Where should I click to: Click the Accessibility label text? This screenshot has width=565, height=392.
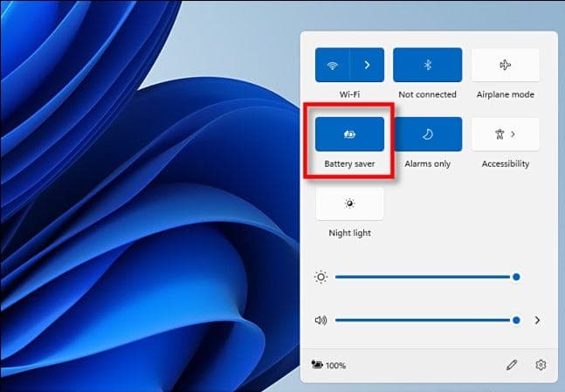[506, 163]
